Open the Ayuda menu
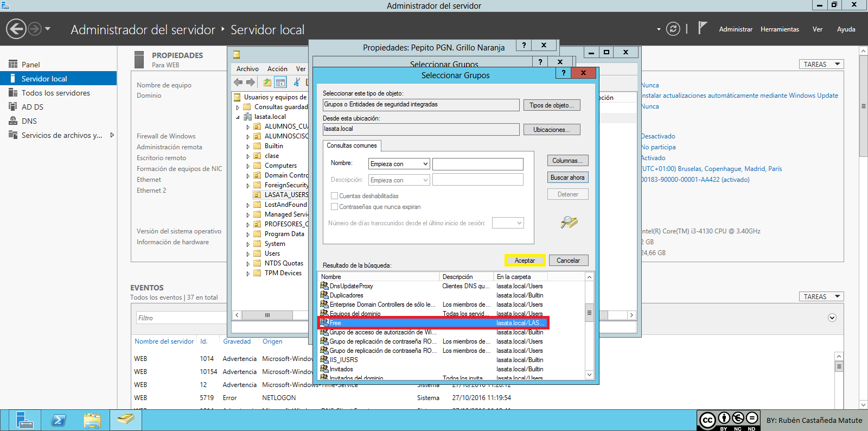The height and width of the screenshot is (431, 868). pos(846,29)
